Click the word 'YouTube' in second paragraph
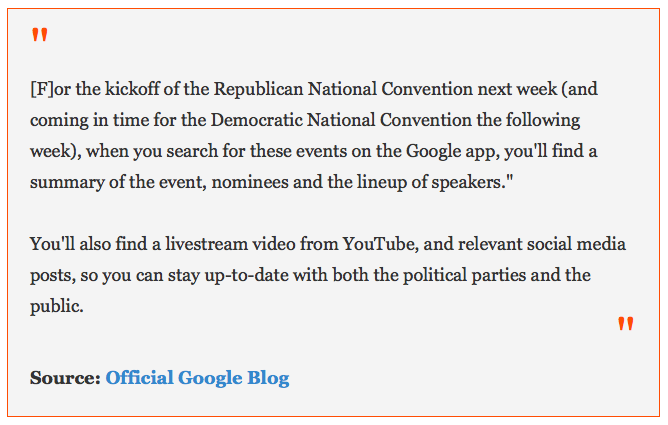Viewport: 668px width, 425px height. click(380, 244)
